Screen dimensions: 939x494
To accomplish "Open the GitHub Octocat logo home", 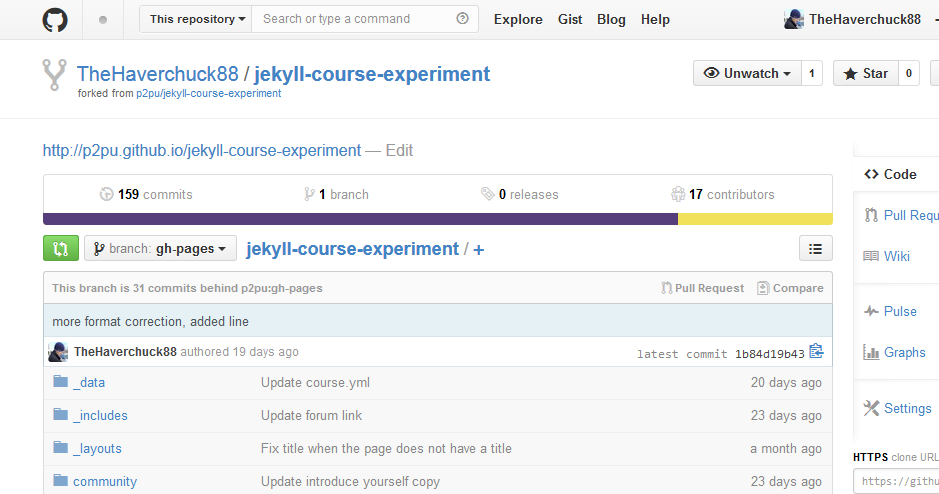I will (x=55, y=20).
